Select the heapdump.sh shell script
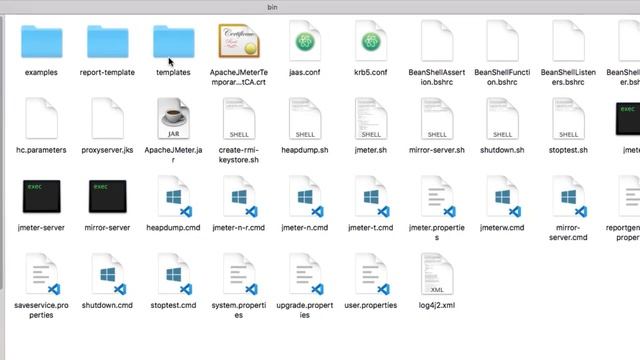The image size is (640, 360). coord(305,118)
